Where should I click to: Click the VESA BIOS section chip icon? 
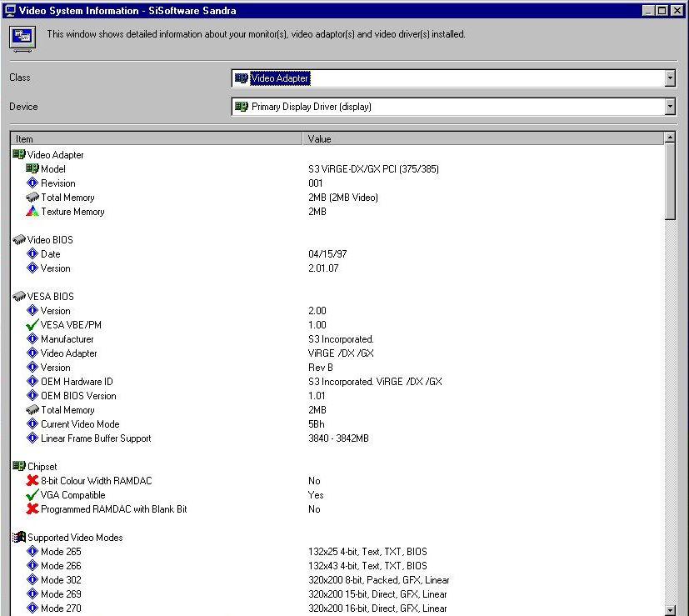[x=19, y=297]
